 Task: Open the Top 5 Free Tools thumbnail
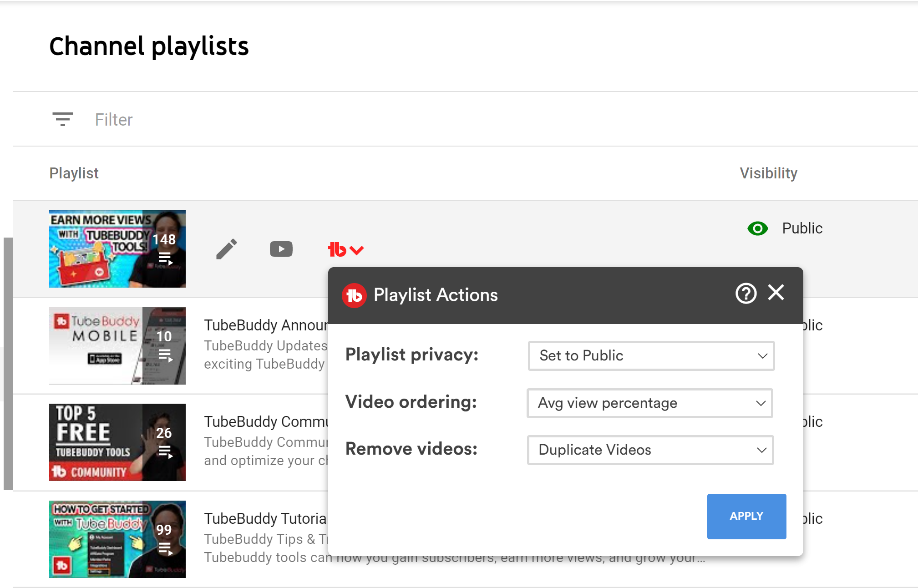117,442
